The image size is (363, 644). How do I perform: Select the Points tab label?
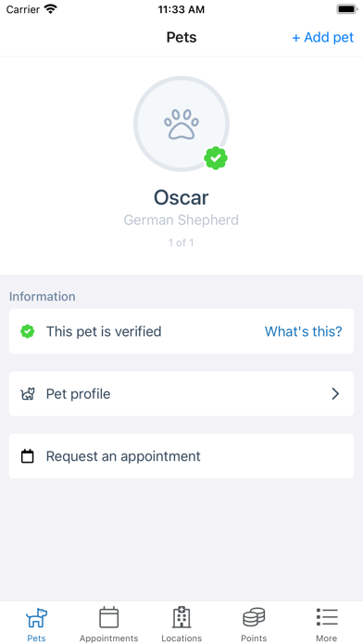pyautogui.click(x=254, y=638)
